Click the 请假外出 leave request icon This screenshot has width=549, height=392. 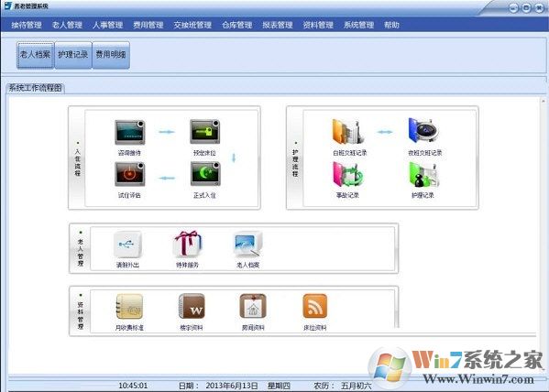coord(127,245)
